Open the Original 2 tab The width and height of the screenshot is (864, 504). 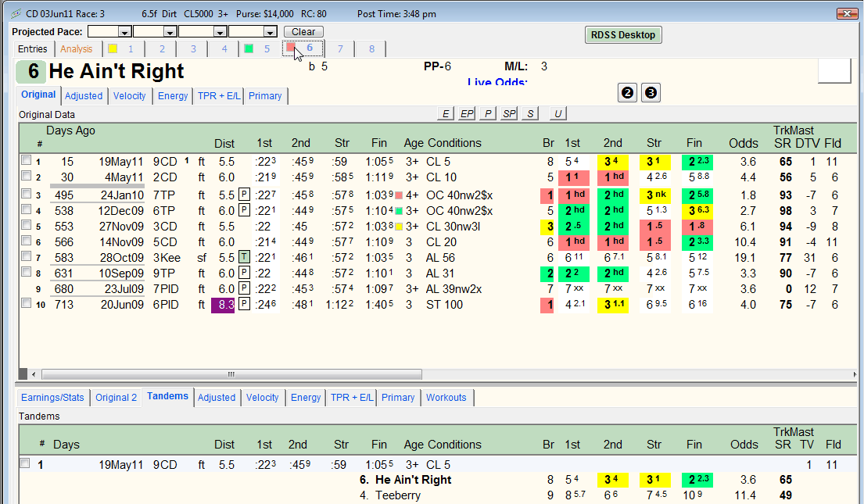116,398
